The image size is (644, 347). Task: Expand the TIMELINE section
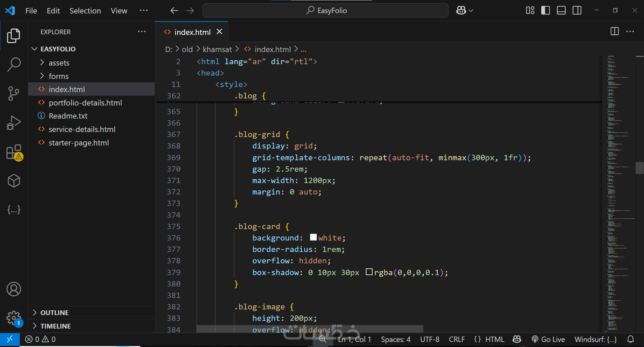click(x=55, y=326)
